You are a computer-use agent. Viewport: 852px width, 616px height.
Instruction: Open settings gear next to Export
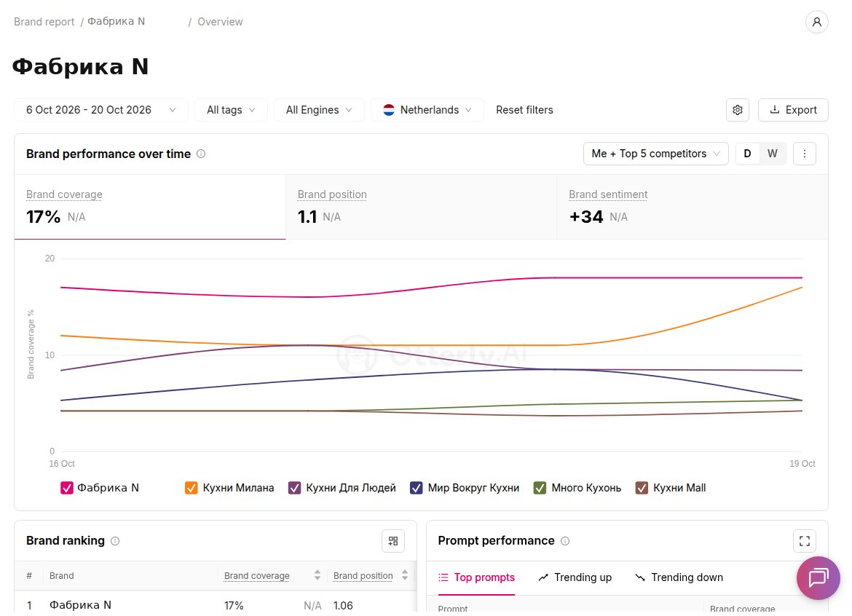click(738, 110)
